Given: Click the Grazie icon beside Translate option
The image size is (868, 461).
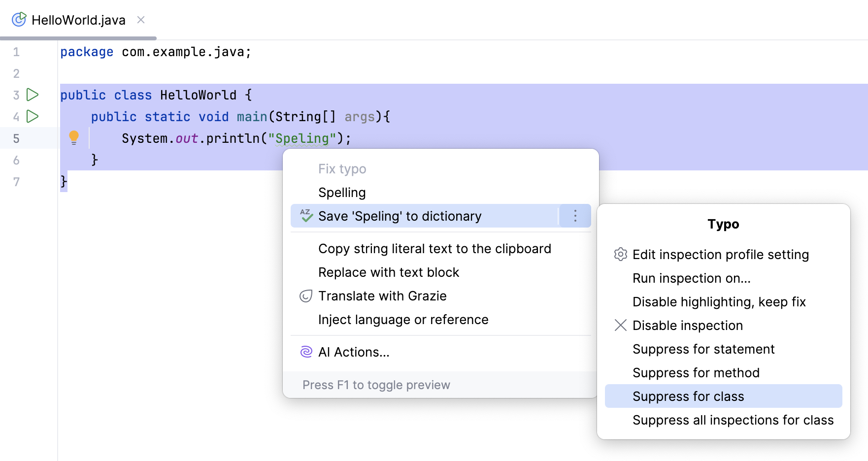Looking at the screenshot, I should pos(305,296).
